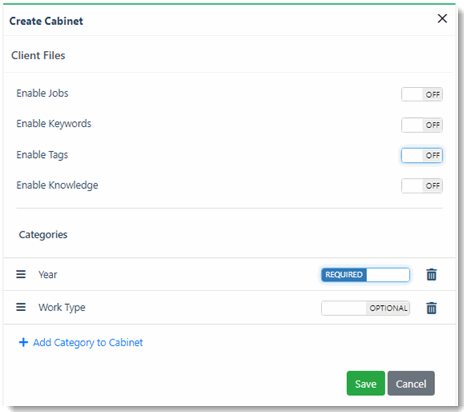Toggle Enable Jobs switch on
Screen dimensions: 464x412
coord(422,94)
